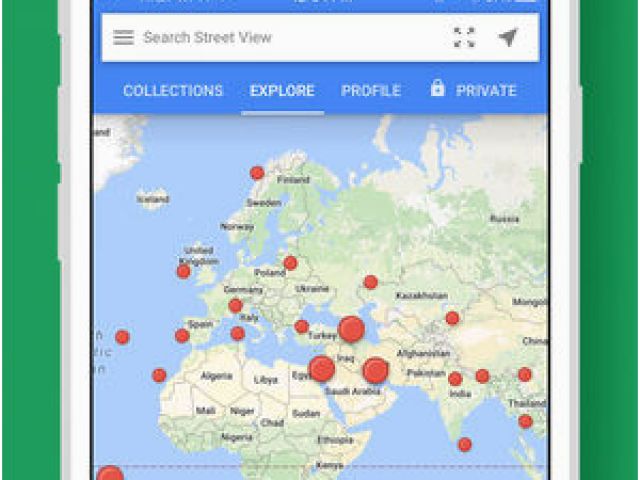Screen dimensions: 640x480
Task: Open the hamburger menu in search bar
Action: 123,38
